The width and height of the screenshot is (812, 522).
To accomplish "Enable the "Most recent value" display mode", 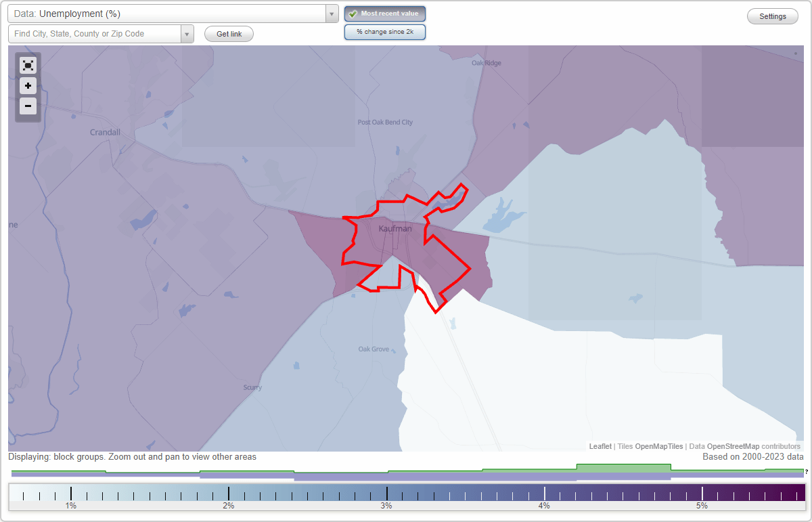I will (384, 14).
